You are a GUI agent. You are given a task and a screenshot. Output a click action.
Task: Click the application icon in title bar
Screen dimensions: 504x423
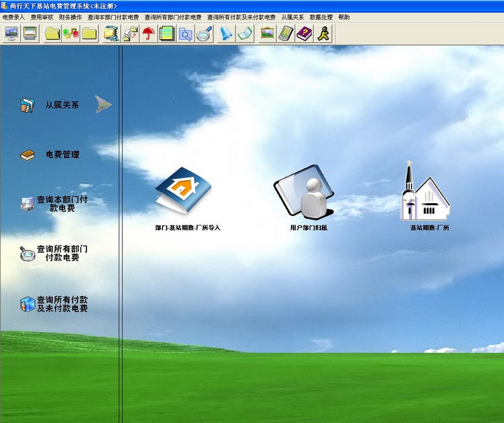(4, 6)
